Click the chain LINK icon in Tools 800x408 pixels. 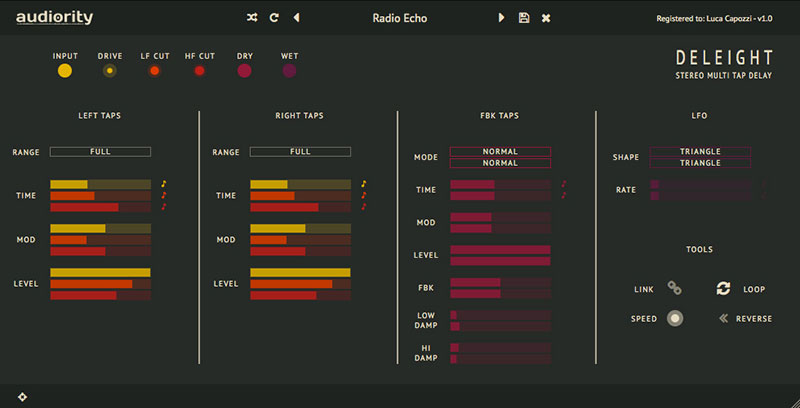[674, 289]
